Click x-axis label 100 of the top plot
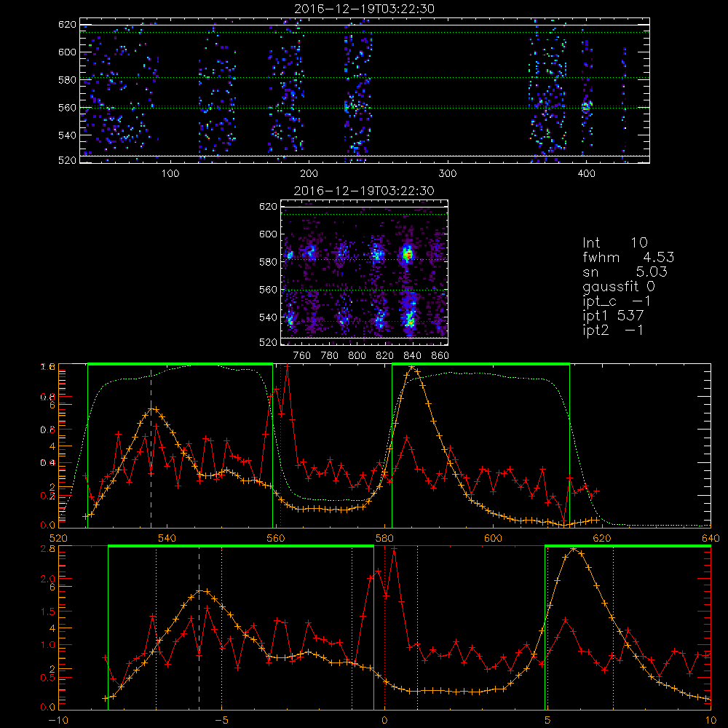728x728 pixels. point(170,174)
